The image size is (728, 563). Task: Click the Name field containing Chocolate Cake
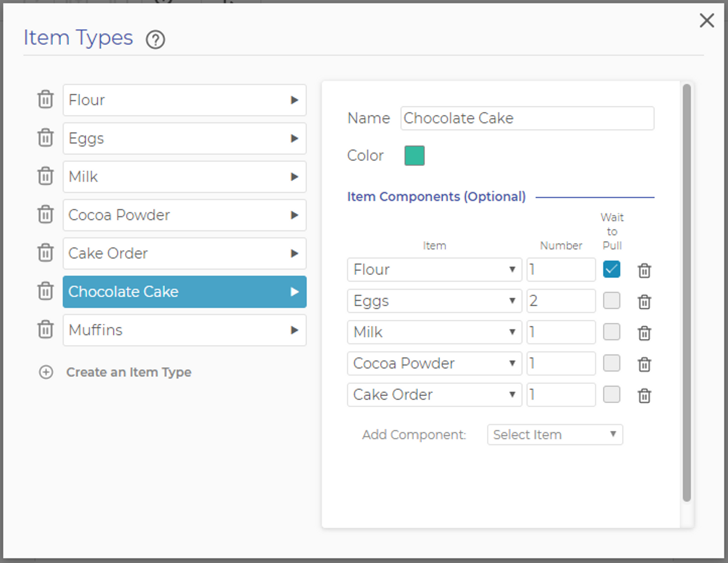pos(527,118)
